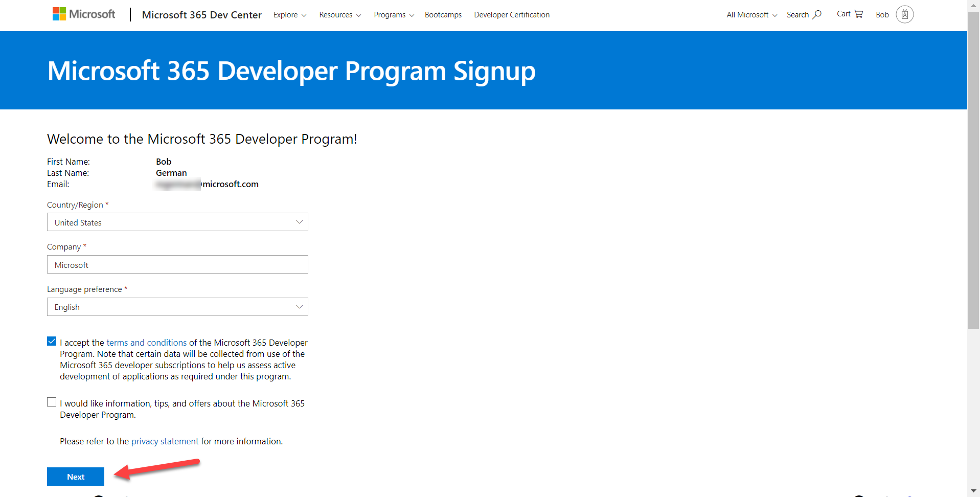980x497 pixels.
Task: Click Bob's account avatar icon
Action: (x=904, y=14)
